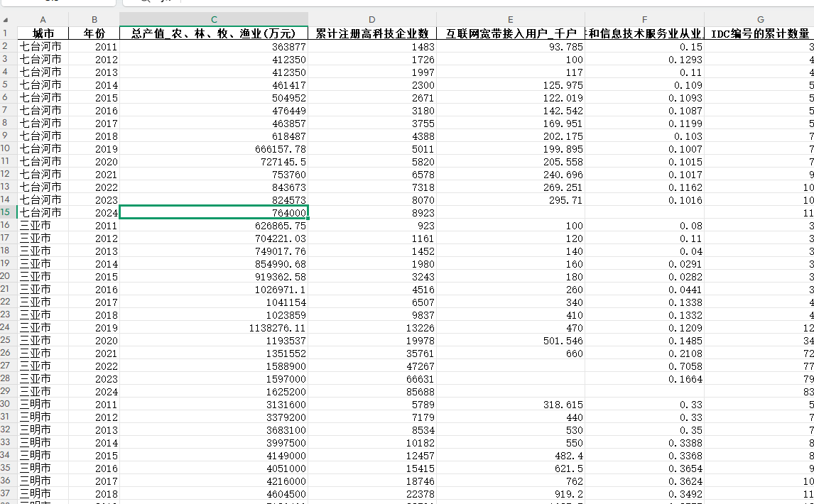Click header IDC编号的累计数量
Screen dimensions: 814x504
point(759,34)
